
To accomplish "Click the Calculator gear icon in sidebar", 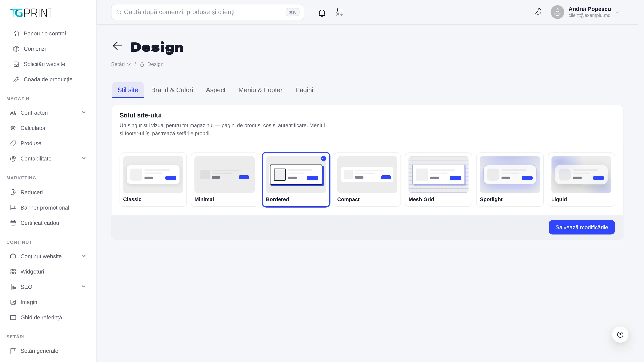I will coord(13,128).
